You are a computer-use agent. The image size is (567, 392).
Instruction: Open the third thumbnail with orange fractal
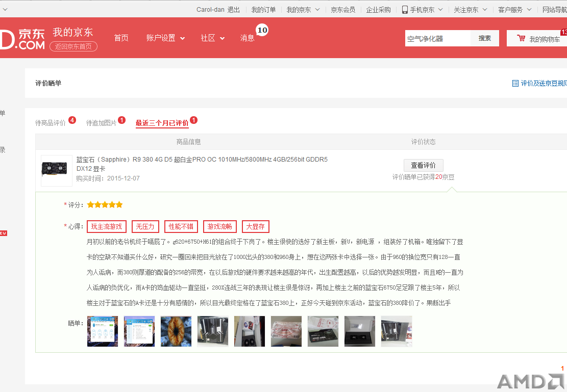176,331
